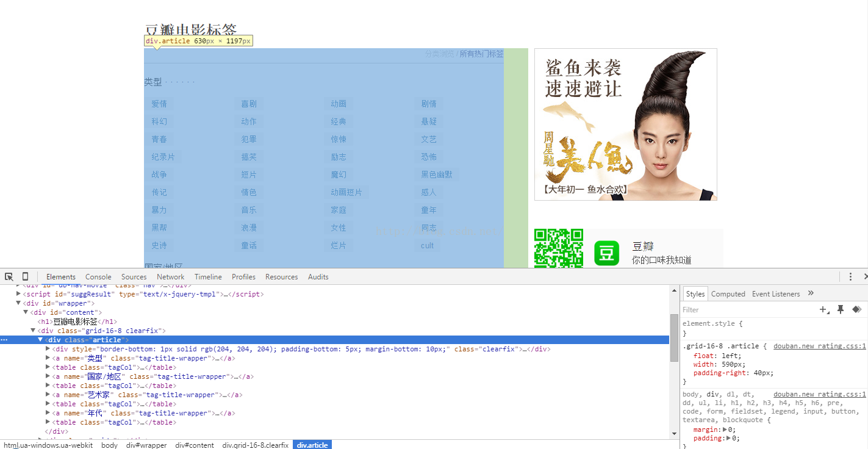Open the 所有热门标签 link
This screenshot has width=868, height=449.
pyautogui.click(x=482, y=54)
